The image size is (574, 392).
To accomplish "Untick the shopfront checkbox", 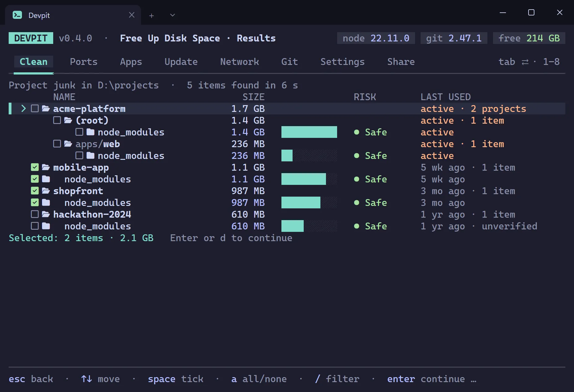I will coord(35,191).
